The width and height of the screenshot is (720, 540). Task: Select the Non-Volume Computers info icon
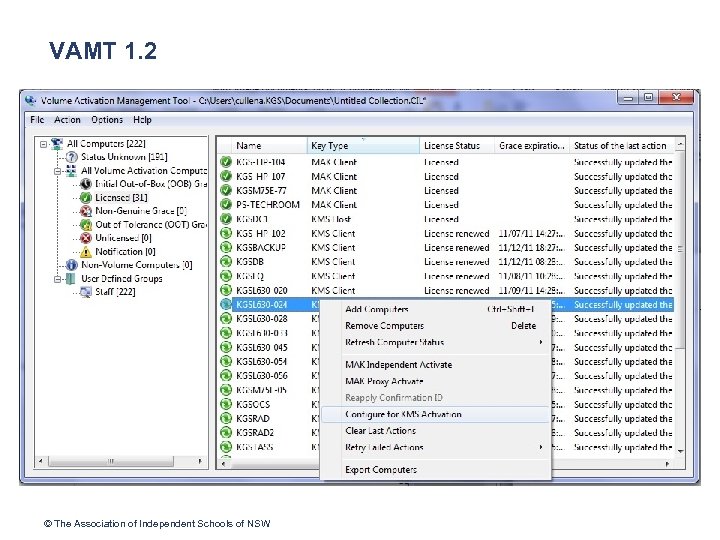pos(72,265)
